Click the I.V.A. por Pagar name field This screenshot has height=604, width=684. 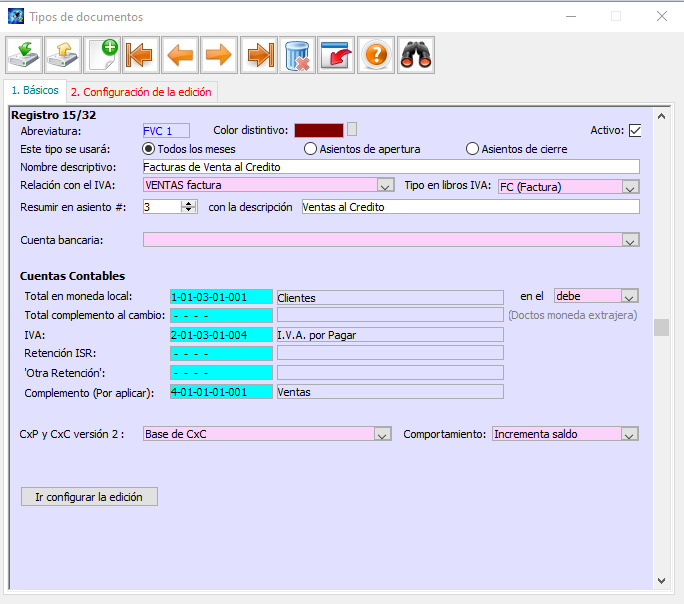[x=390, y=335]
